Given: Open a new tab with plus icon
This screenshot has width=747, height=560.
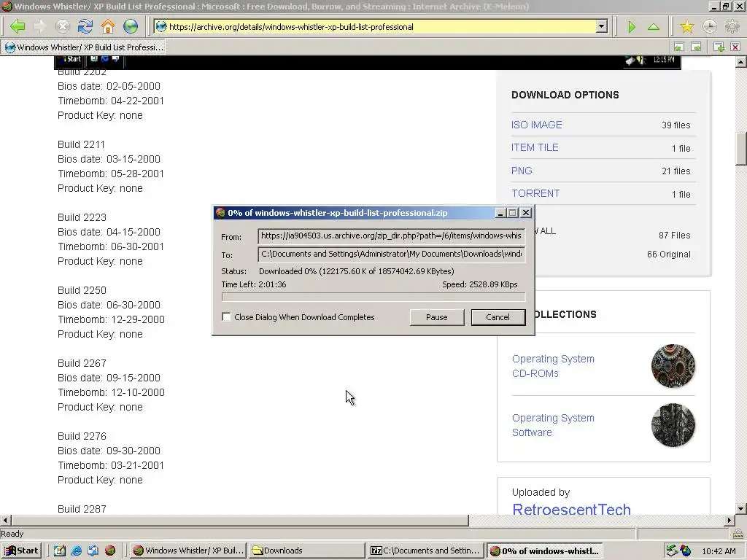Looking at the screenshot, I should pyautogui.click(x=719, y=47).
